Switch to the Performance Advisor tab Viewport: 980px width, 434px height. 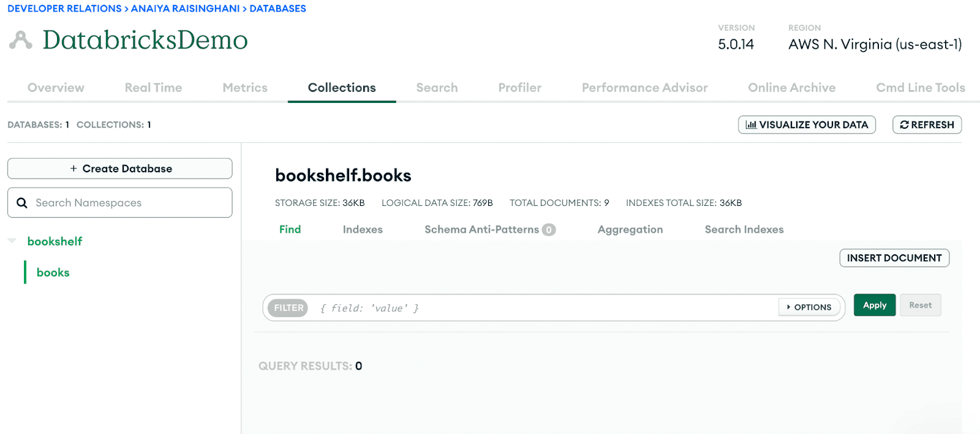coord(644,88)
